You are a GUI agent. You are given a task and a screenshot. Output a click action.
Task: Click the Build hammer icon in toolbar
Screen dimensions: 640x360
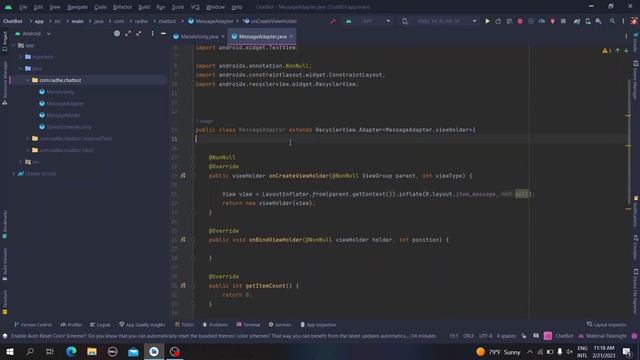click(333, 21)
